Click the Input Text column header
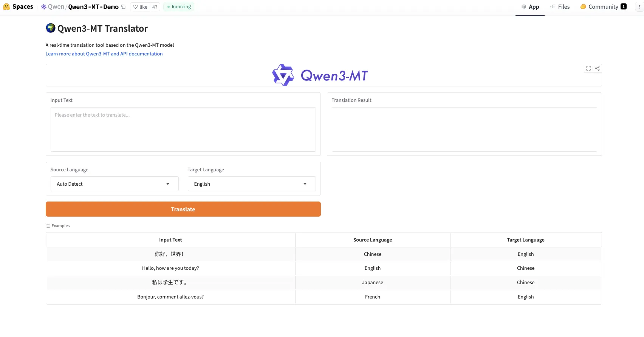Screen dimensions: 644x337 [x=170, y=240]
